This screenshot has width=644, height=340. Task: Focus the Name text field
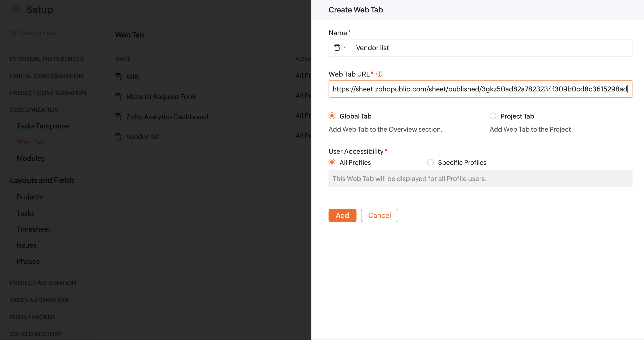(x=491, y=48)
